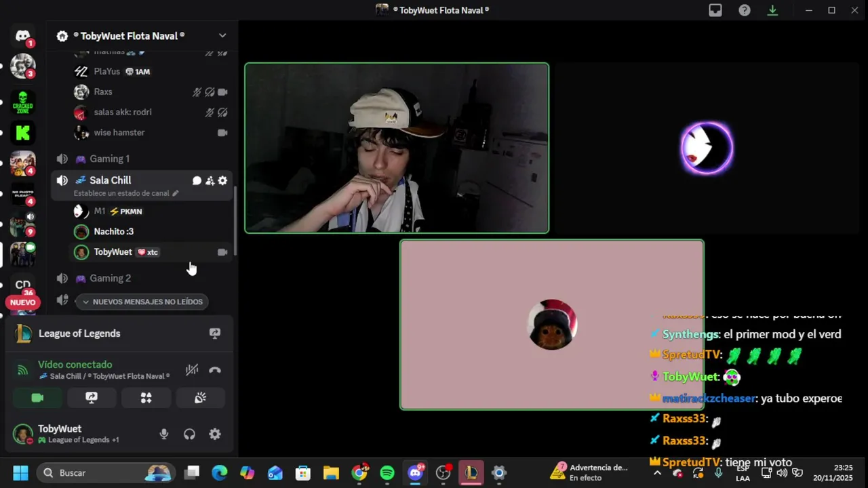Click the Buscar taskbar search box

(105, 472)
